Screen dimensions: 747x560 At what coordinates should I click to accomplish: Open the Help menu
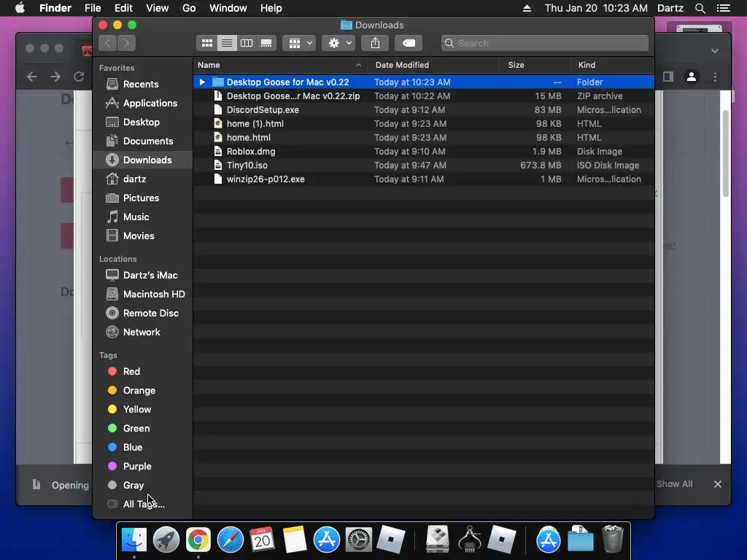point(271,8)
